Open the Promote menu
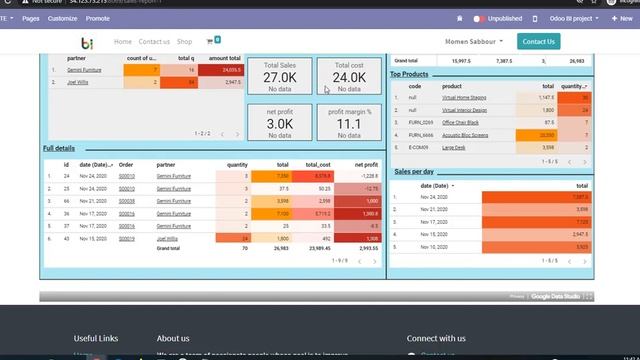Screen dimensions: 640x360 [x=98, y=18]
